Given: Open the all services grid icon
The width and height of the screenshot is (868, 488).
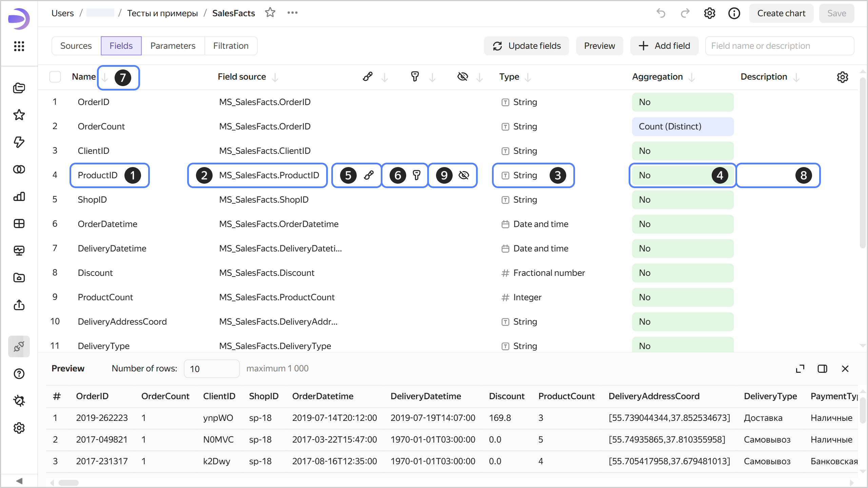Looking at the screenshot, I should (19, 46).
